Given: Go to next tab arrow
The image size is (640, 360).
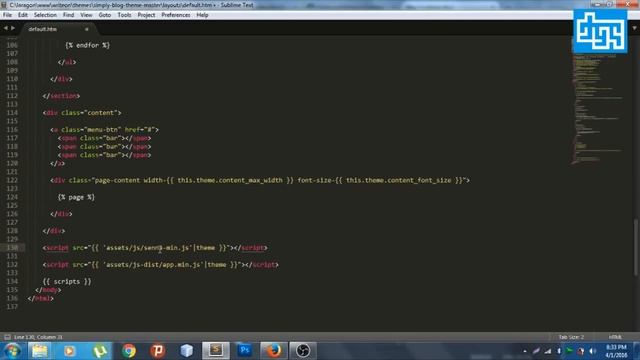Looking at the screenshot, I should (13, 28).
